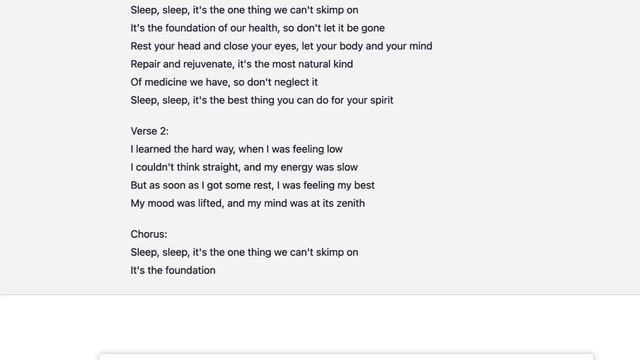
Task: Click line ending 'for your spirit'
Action: point(262,100)
